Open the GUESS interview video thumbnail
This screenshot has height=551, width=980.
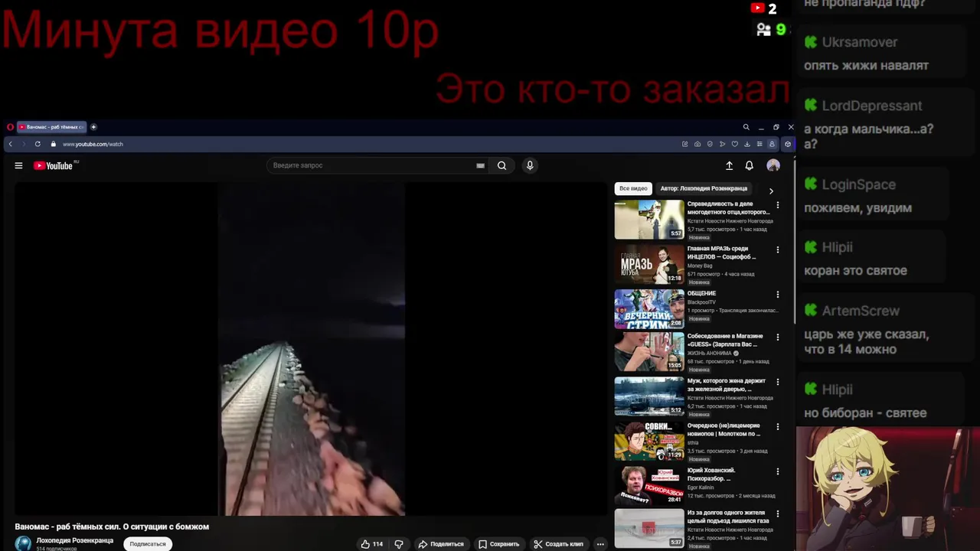point(649,351)
